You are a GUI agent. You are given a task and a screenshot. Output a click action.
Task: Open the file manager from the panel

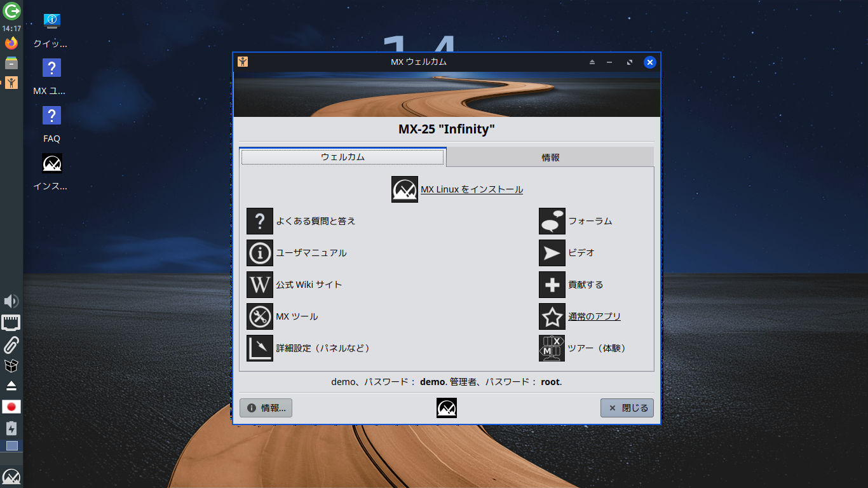(11, 63)
